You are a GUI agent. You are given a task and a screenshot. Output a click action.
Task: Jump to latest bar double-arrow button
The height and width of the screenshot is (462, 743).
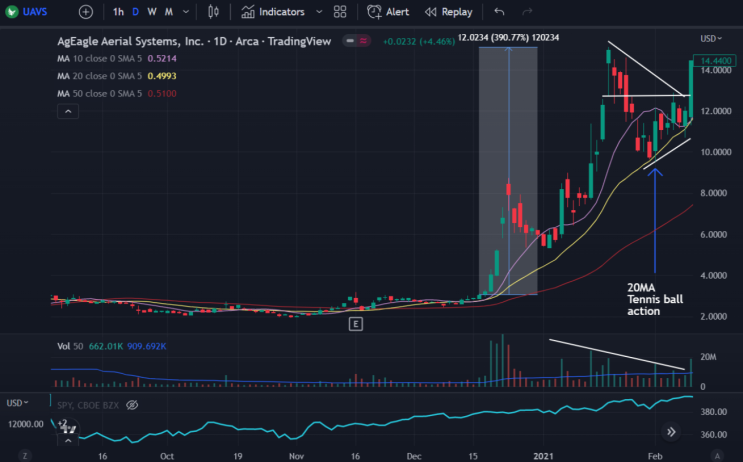click(x=671, y=432)
